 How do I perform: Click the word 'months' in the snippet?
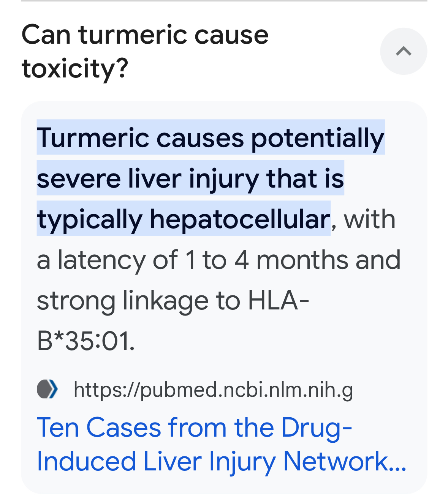(x=302, y=260)
